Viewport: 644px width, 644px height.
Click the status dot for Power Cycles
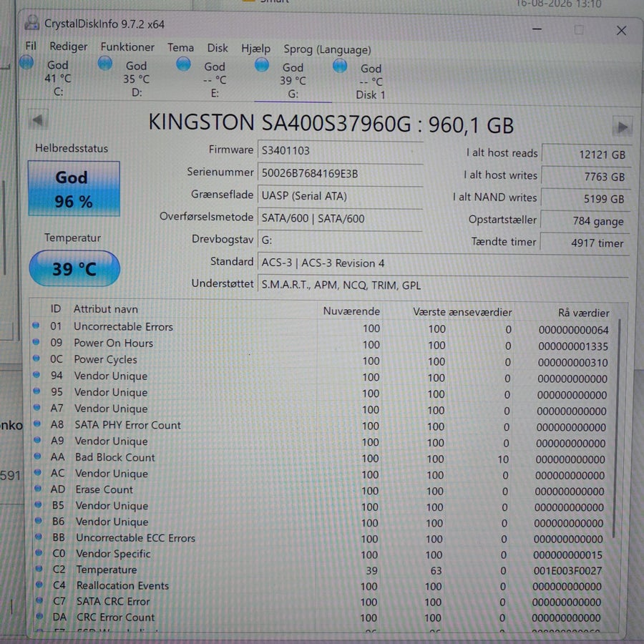pyautogui.click(x=36, y=358)
